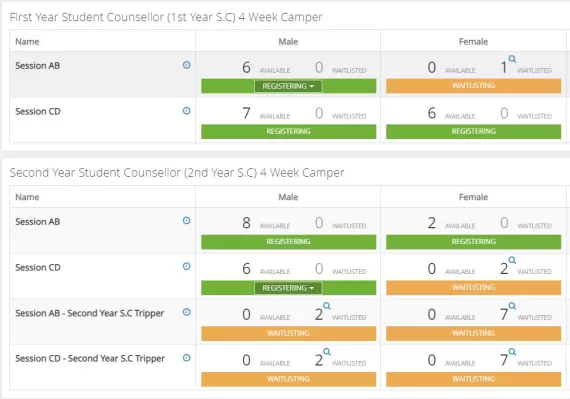The image size is (570, 399).
Task: Open Registering dropdown for First Year Session AB male
Action: (288, 86)
